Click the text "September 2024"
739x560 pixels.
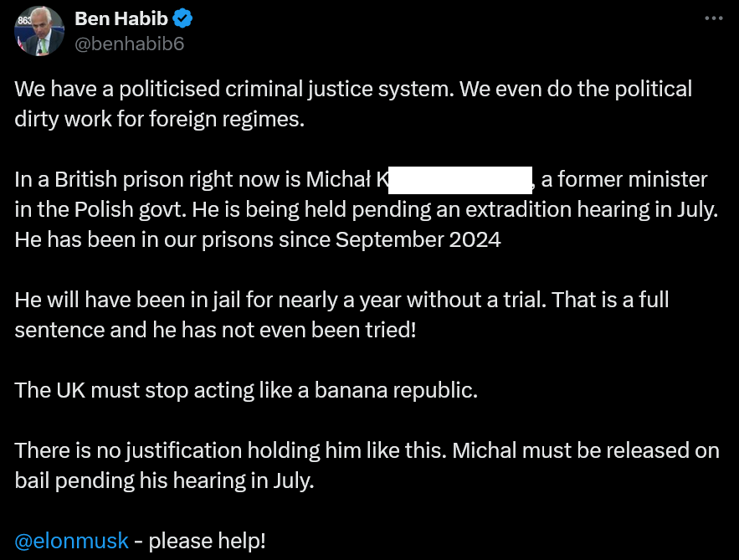coord(418,239)
